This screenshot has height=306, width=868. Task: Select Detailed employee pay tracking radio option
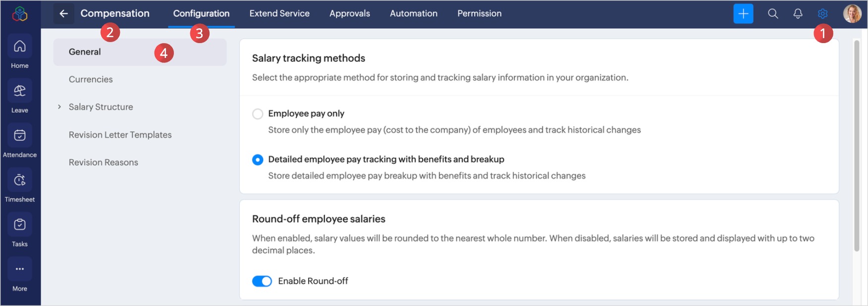[x=258, y=159]
